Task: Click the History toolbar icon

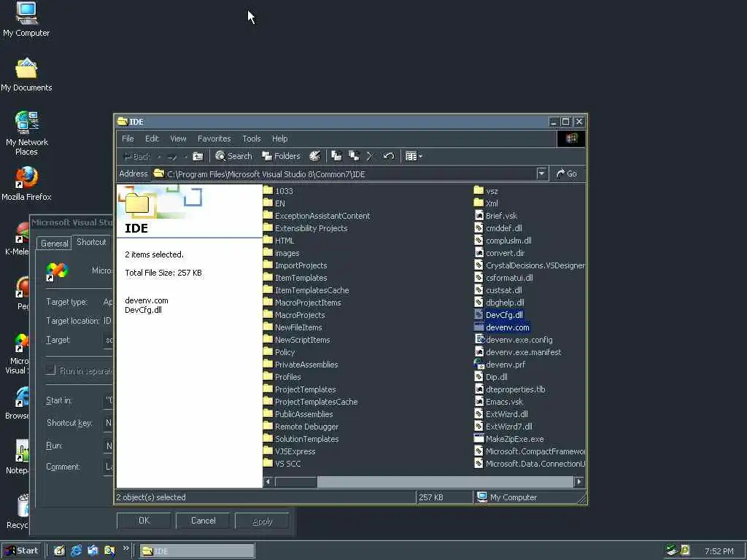Action: pos(315,156)
